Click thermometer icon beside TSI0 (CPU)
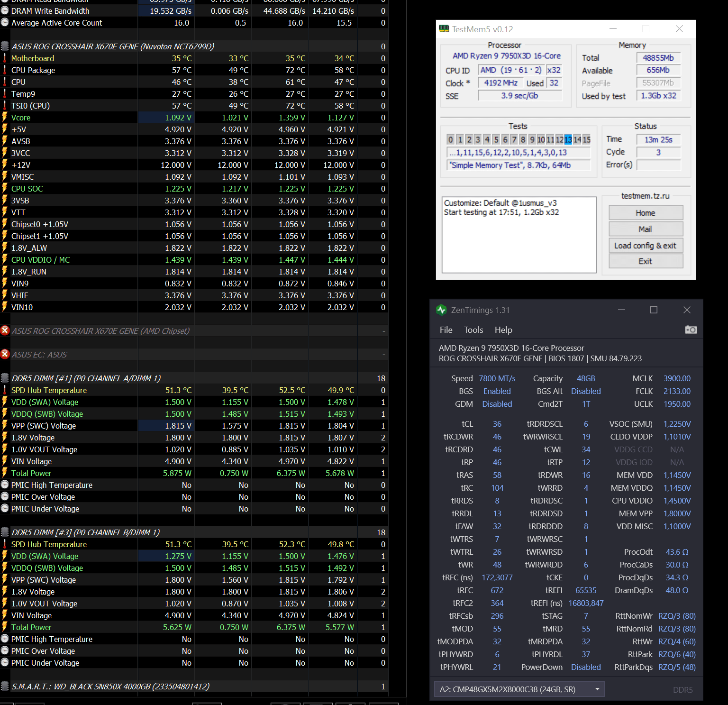The height and width of the screenshot is (705, 728). pos(5,106)
